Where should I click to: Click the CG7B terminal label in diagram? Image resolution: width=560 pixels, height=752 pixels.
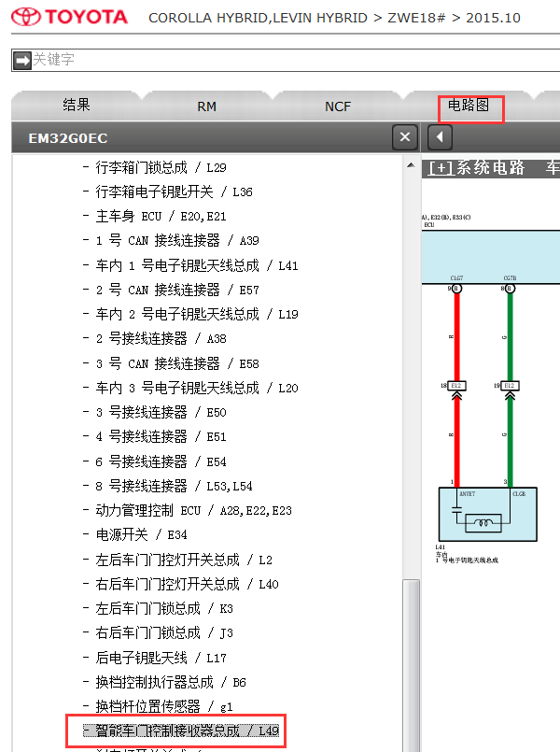coord(510,278)
